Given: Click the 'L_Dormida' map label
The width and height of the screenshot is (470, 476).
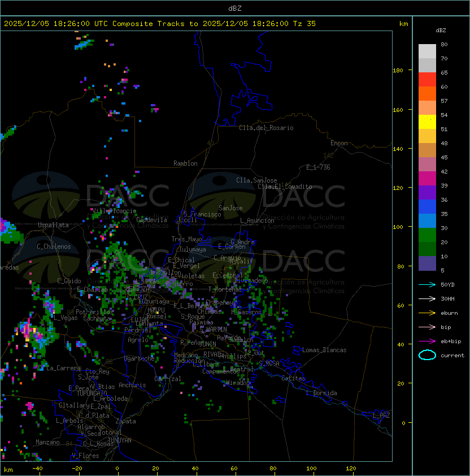Looking at the screenshot, I should 321,393.
